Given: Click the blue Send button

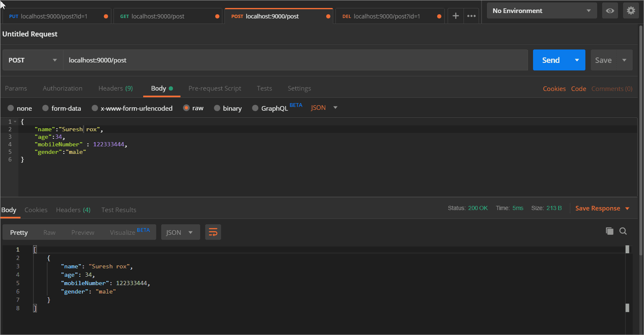Looking at the screenshot, I should point(551,60).
